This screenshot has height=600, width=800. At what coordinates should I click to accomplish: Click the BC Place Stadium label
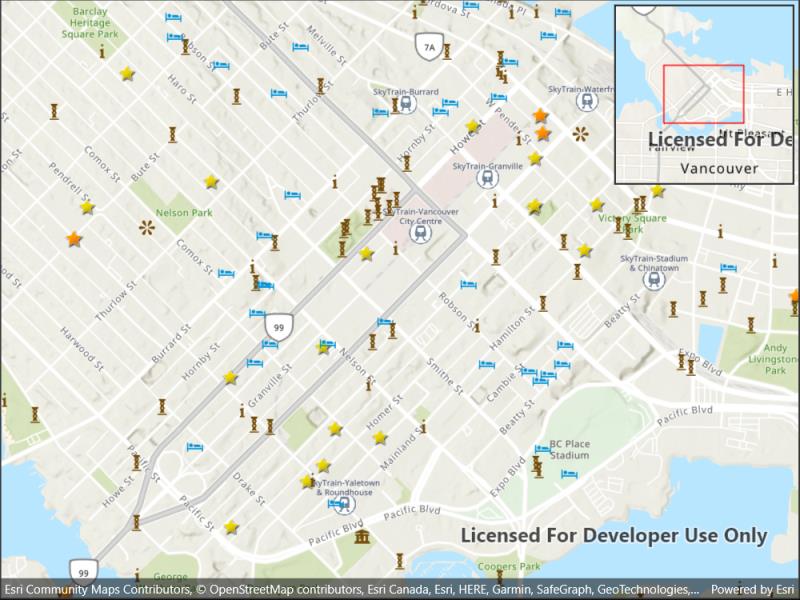(x=570, y=449)
